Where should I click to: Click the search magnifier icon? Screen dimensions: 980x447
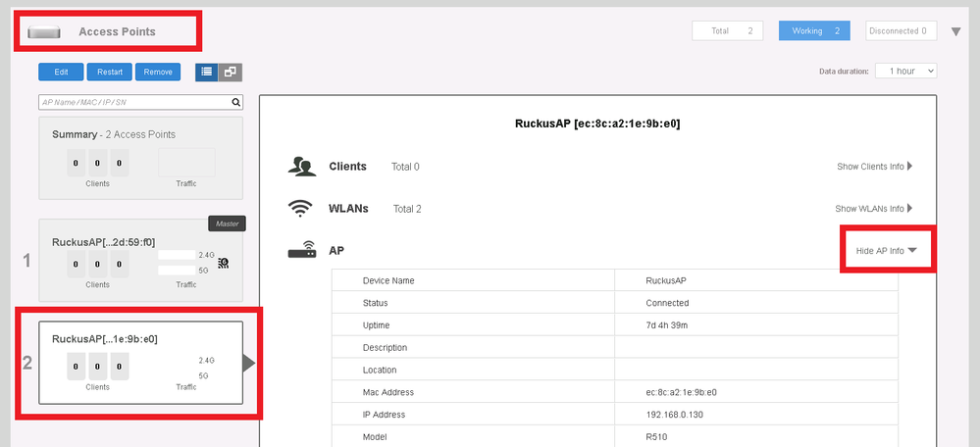[x=235, y=101]
